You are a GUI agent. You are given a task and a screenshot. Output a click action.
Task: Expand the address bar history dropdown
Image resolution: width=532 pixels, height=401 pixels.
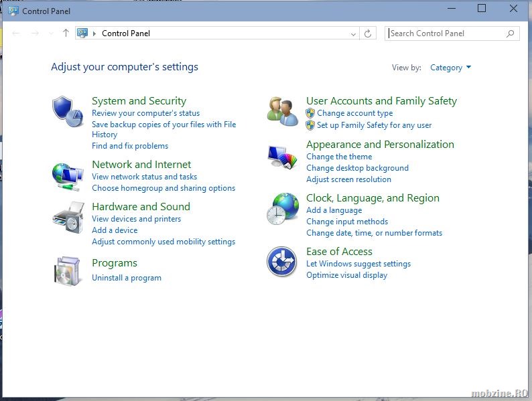353,33
